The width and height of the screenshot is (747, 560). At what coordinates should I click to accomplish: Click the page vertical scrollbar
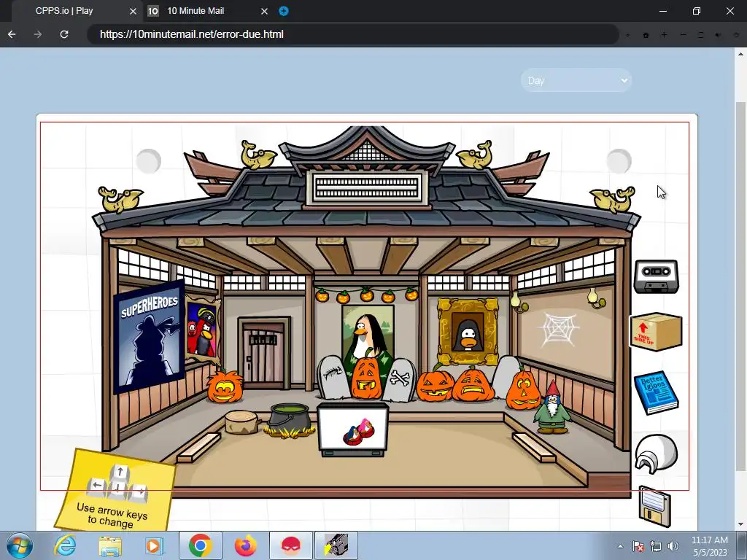(740, 288)
